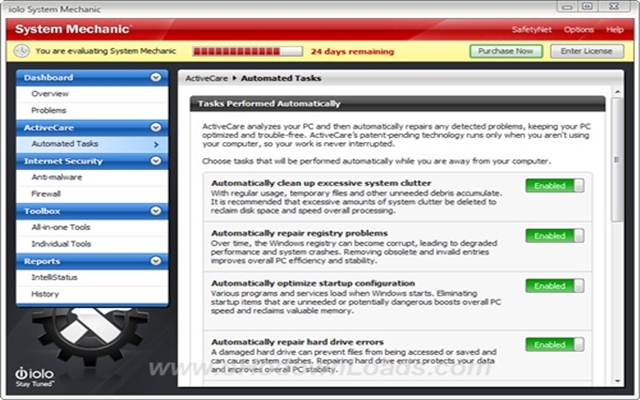The height and width of the screenshot is (400, 640).
Task: Click the scroll down arrow
Action: click(x=617, y=381)
